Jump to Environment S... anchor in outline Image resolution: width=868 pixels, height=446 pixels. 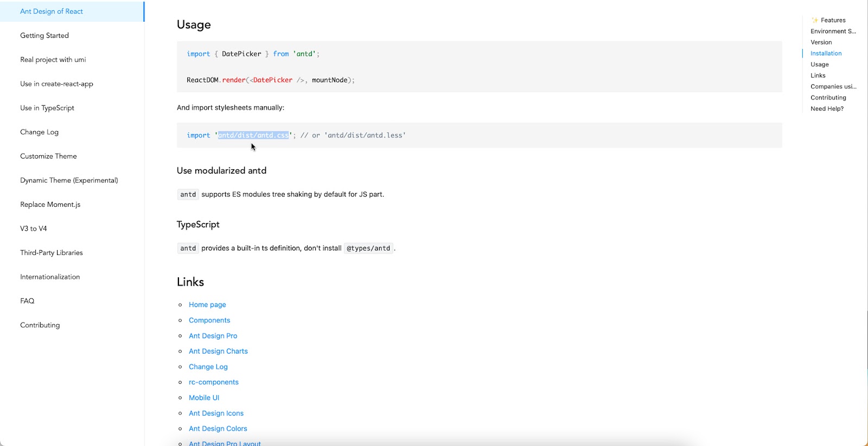(833, 31)
